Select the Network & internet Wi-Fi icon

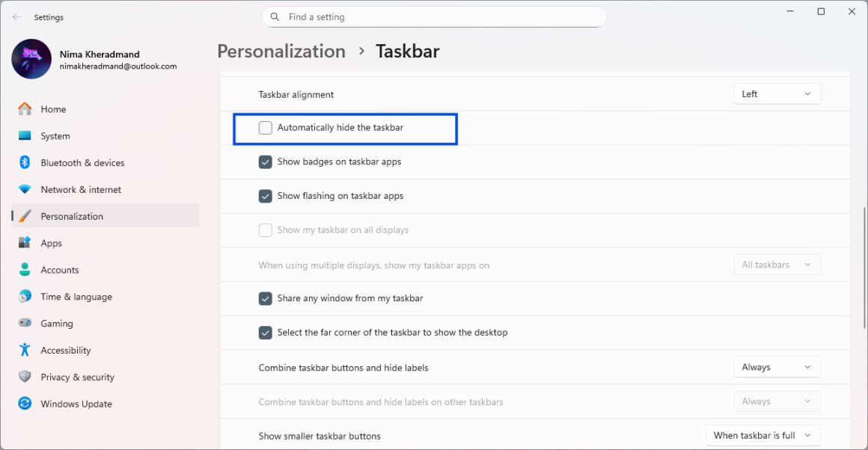(25, 190)
